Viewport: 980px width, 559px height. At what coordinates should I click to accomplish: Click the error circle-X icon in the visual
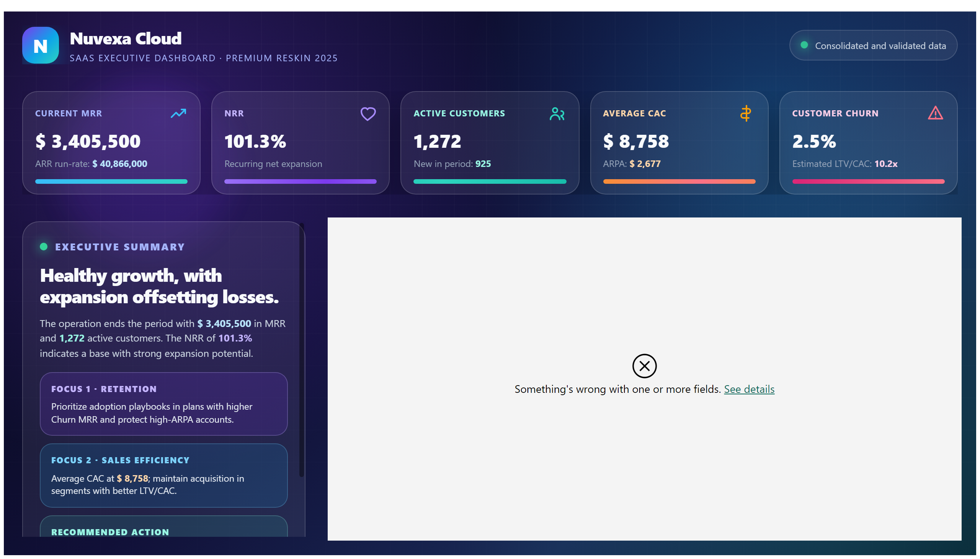pyautogui.click(x=644, y=366)
